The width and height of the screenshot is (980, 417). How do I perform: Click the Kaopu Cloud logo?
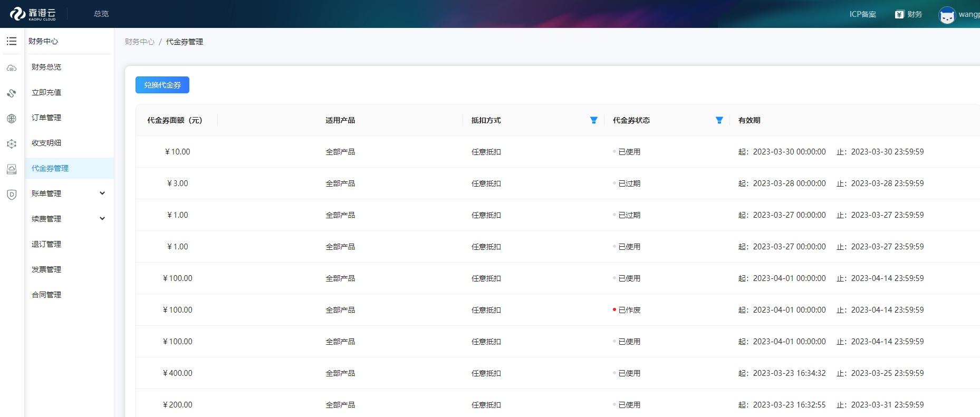33,14
